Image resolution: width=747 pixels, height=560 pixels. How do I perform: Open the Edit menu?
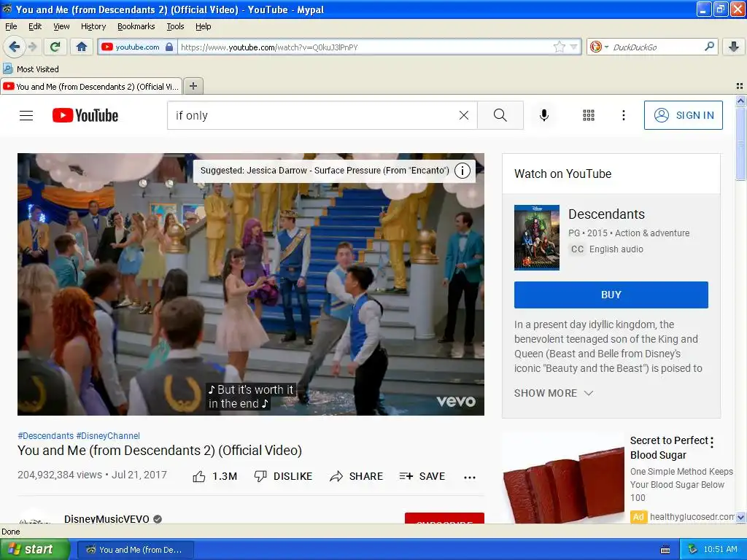tap(35, 26)
